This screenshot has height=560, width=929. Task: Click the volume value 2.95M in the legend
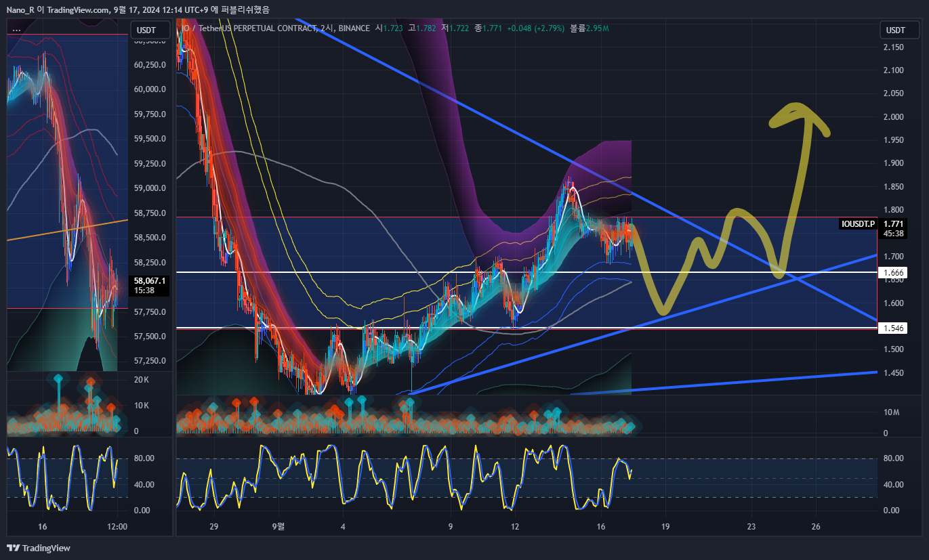pos(597,28)
